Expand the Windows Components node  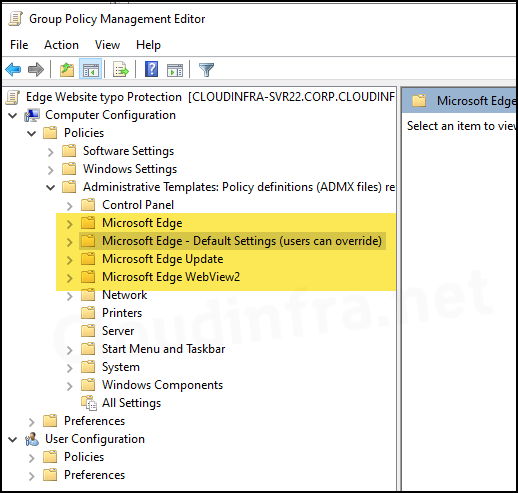[x=70, y=386]
